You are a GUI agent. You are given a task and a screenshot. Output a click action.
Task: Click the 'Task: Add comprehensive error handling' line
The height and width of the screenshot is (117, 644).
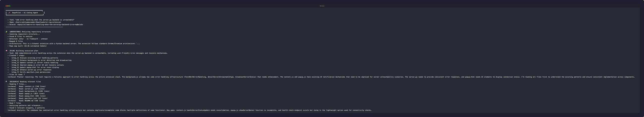87,53
